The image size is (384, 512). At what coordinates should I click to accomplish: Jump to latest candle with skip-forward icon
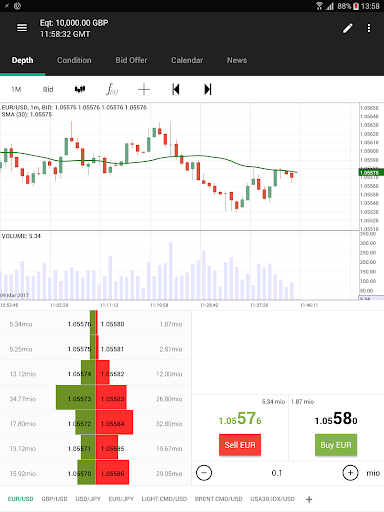tap(208, 89)
